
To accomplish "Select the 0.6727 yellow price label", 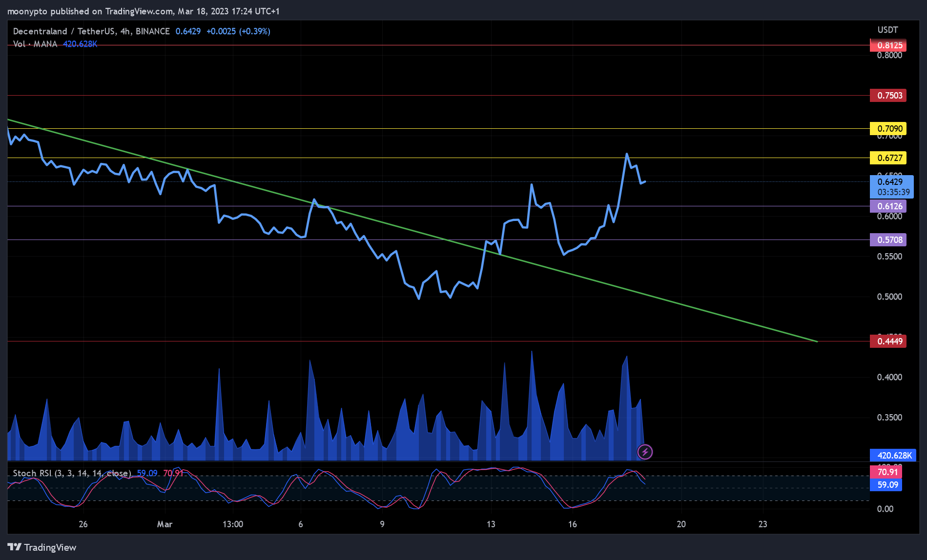I will pyautogui.click(x=888, y=158).
